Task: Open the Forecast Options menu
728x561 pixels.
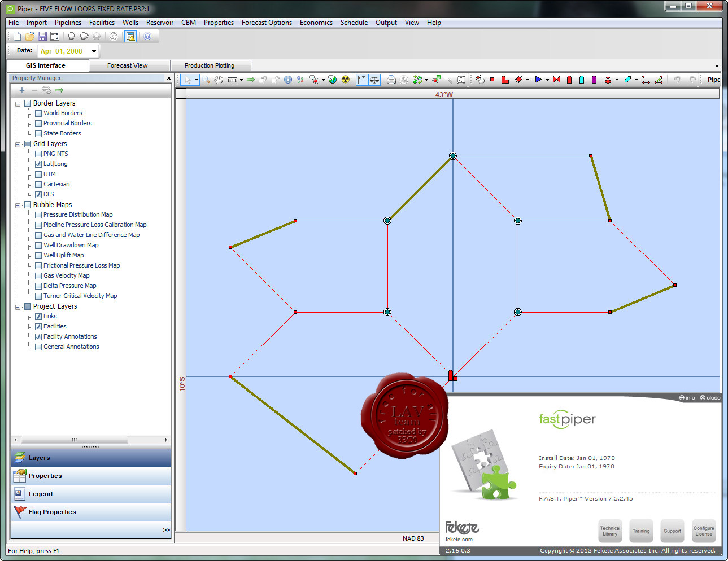Action: [x=267, y=23]
